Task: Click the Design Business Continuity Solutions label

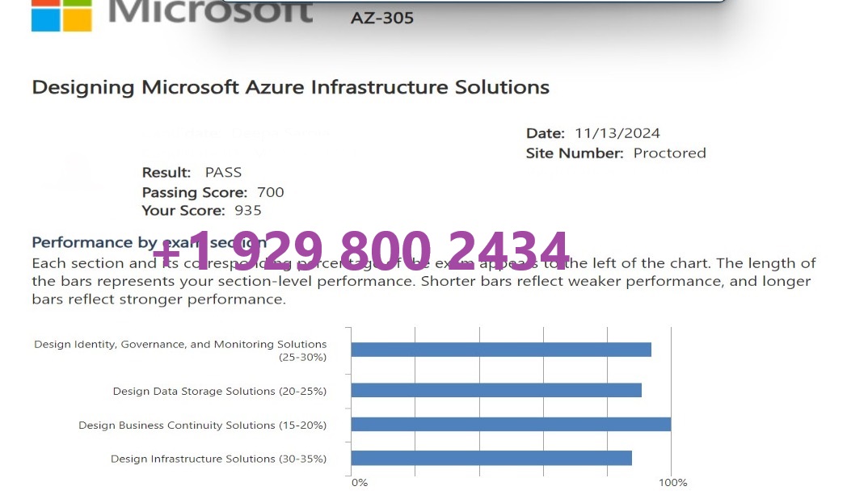Action: 203,426
